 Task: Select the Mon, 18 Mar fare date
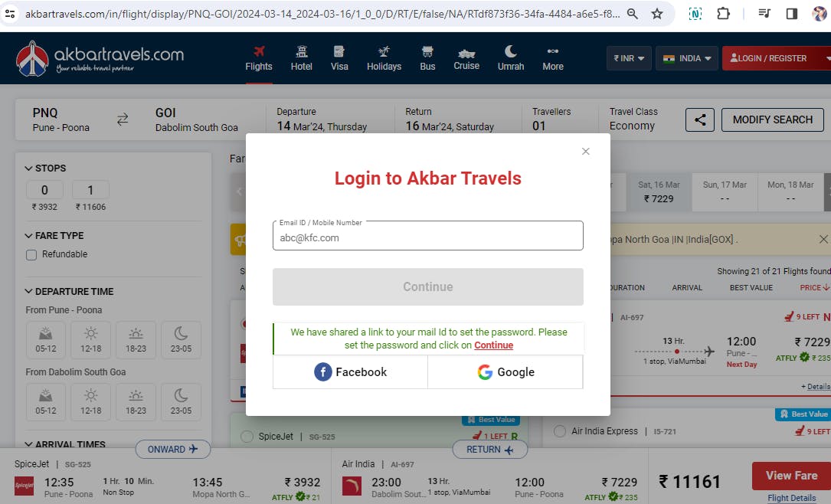(790, 191)
